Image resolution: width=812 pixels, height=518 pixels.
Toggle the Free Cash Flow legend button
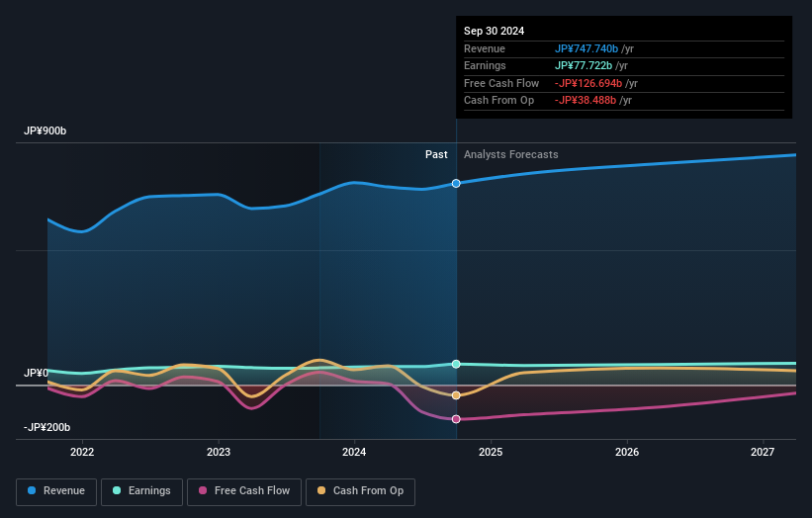[244, 491]
